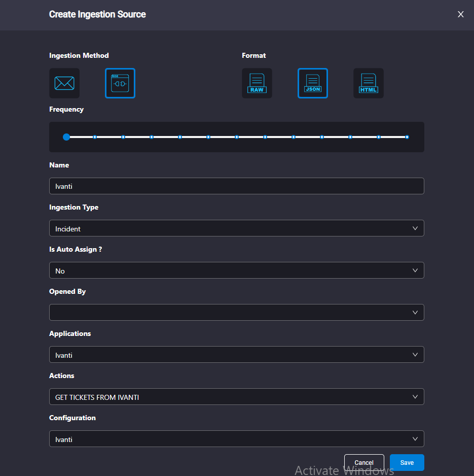Open the Applications dropdown

[x=237, y=355]
